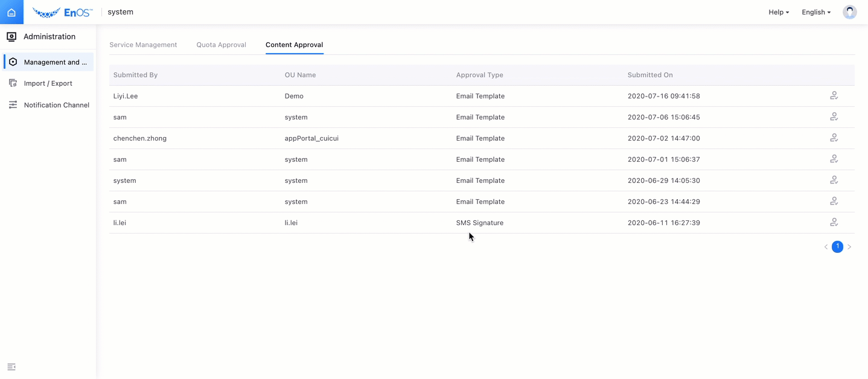Open Import / Export in sidebar
Image resolution: width=868 pixels, height=379 pixels.
pos(48,83)
